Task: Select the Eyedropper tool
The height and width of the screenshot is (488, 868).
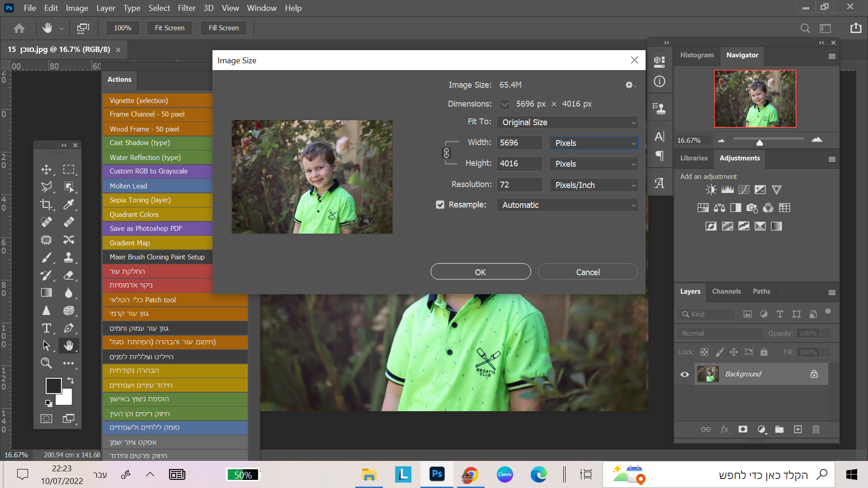Action: 68,205
